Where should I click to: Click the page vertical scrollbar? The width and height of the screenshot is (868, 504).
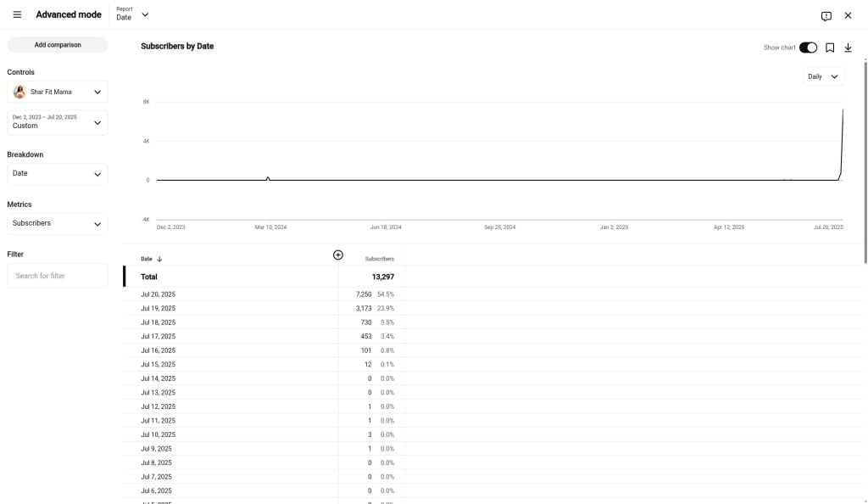pyautogui.click(x=865, y=163)
